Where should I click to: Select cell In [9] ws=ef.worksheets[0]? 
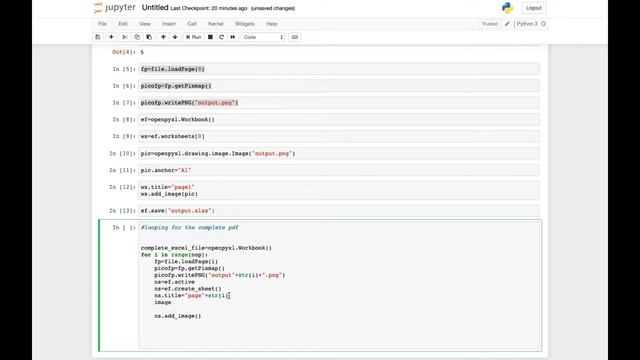tap(338, 136)
